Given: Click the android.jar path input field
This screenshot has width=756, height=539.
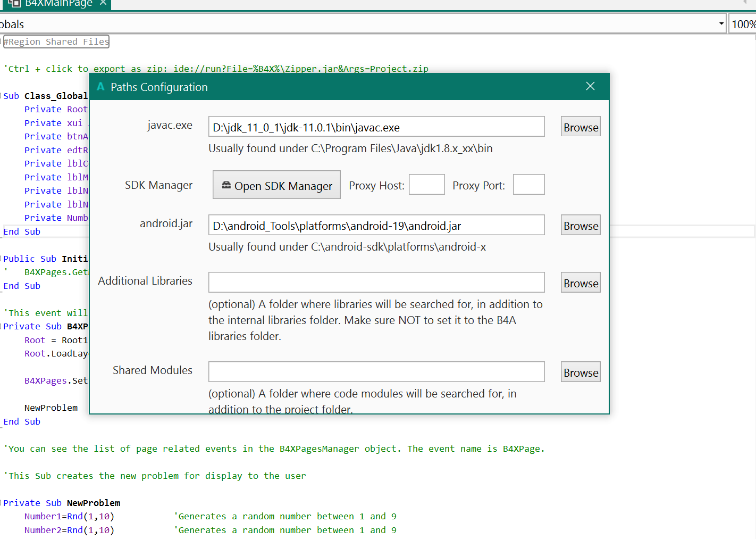Looking at the screenshot, I should pyautogui.click(x=376, y=225).
